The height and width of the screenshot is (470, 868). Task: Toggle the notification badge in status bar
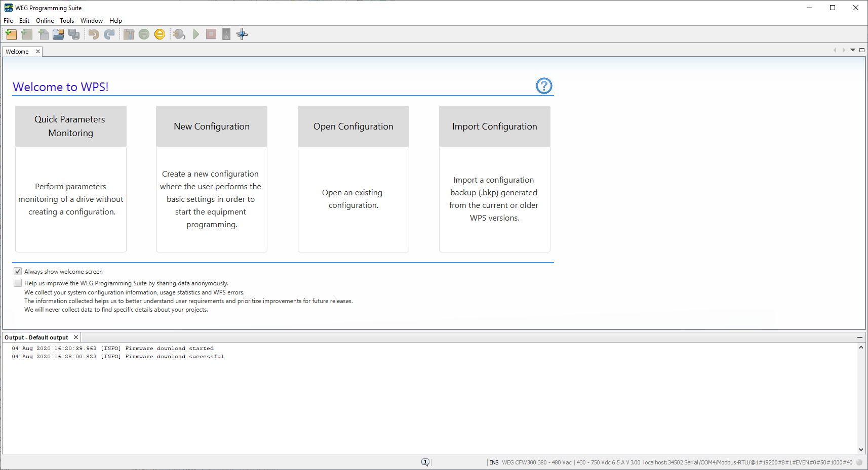425,462
